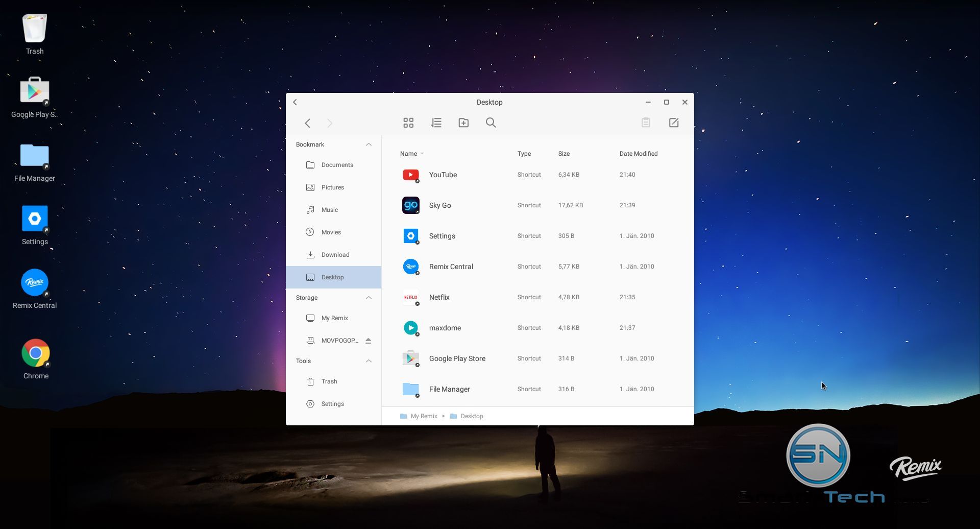Image resolution: width=980 pixels, height=529 pixels.
Task: Open File Manager desktop shortcut
Action: 35,162
